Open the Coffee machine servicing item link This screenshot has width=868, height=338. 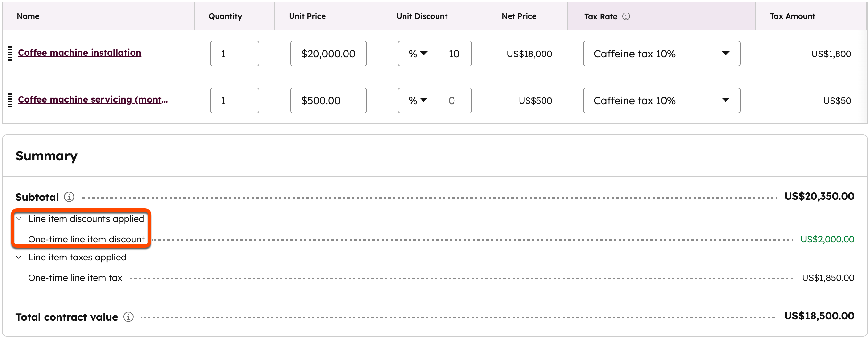click(93, 99)
